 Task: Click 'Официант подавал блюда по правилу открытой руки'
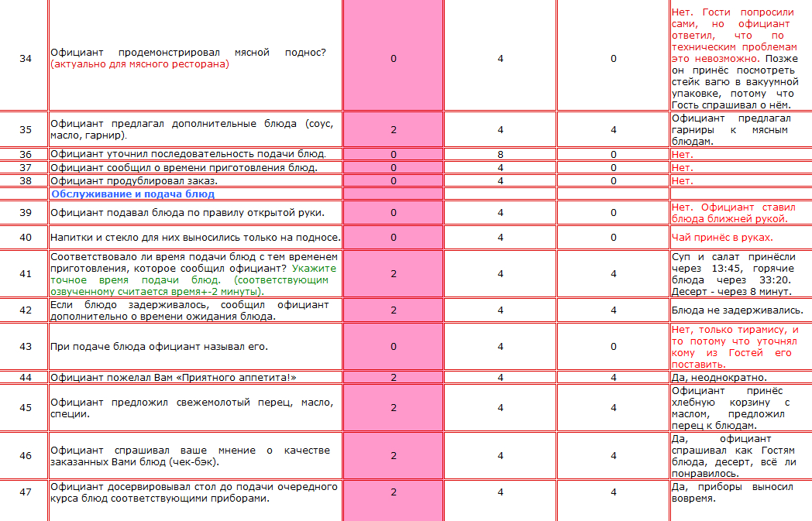pyautogui.click(x=187, y=213)
